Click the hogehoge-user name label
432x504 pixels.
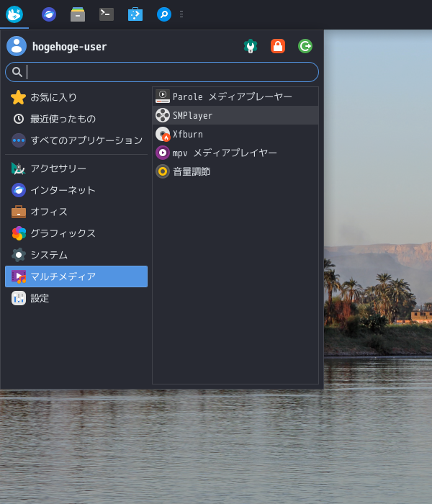69,47
